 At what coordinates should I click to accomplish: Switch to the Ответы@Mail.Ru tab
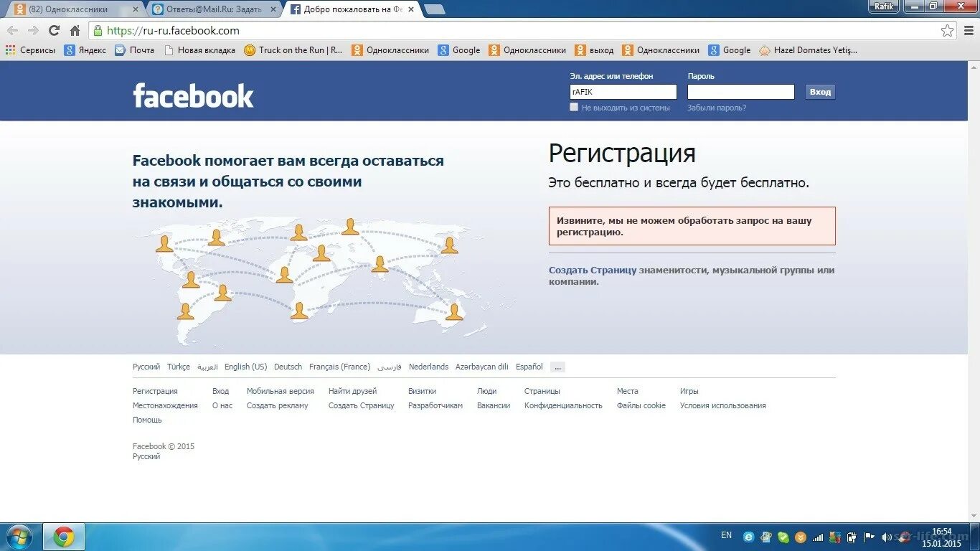point(212,9)
